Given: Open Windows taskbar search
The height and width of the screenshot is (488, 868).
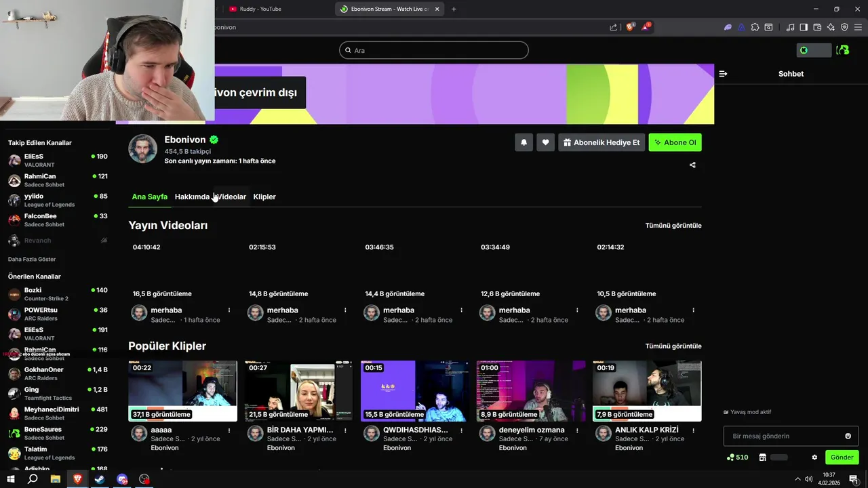Looking at the screenshot, I should click(x=33, y=479).
